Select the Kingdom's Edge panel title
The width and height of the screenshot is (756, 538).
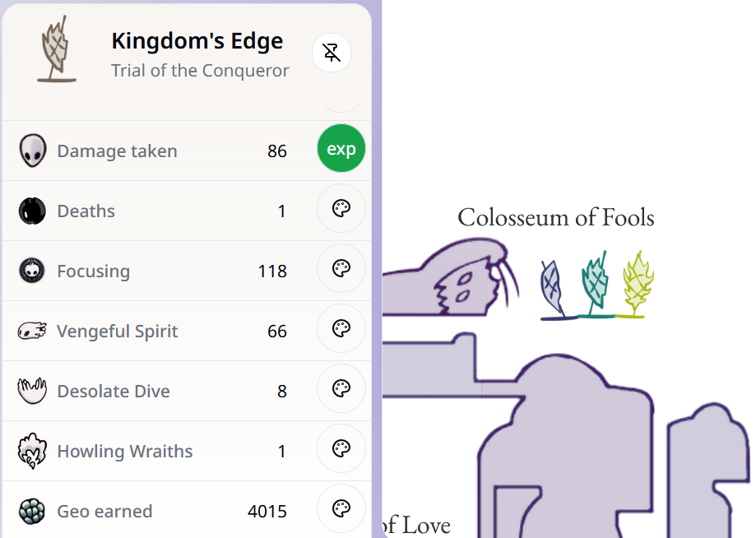[197, 41]
